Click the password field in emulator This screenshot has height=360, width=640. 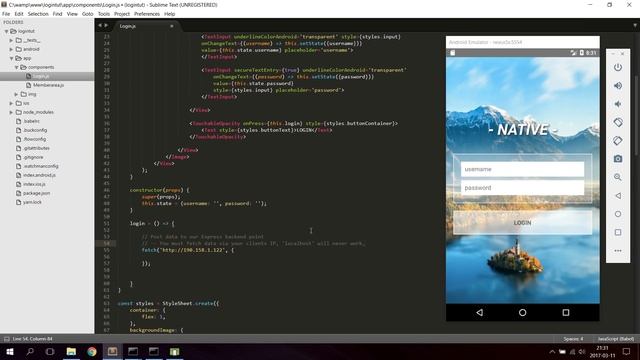522,188
